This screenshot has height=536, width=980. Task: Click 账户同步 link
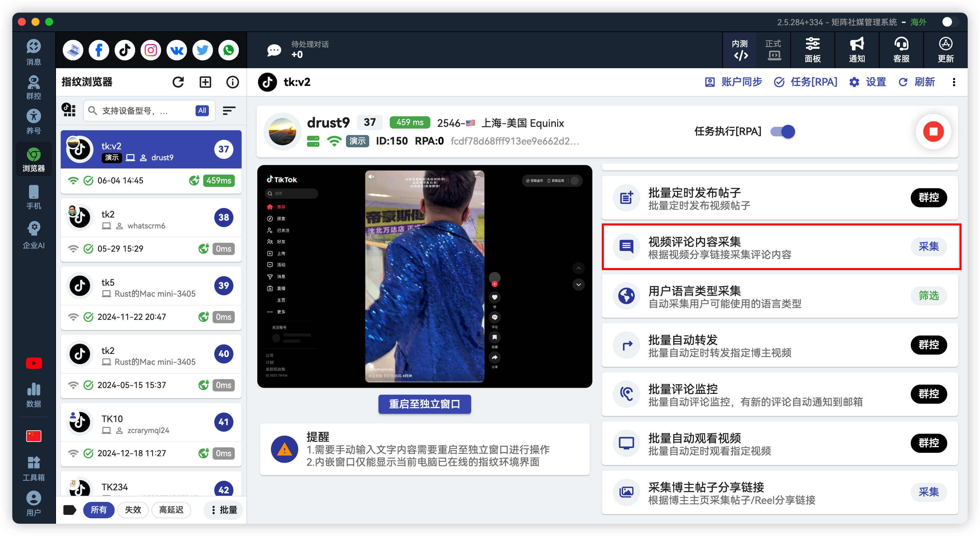(734, 82)
